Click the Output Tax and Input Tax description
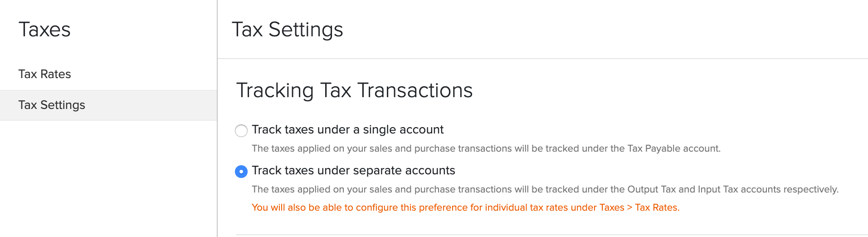 [x=545, y=189]
